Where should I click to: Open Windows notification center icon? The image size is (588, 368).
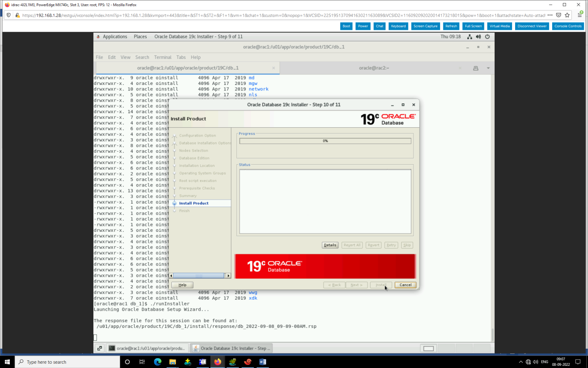tap(578, 362)
